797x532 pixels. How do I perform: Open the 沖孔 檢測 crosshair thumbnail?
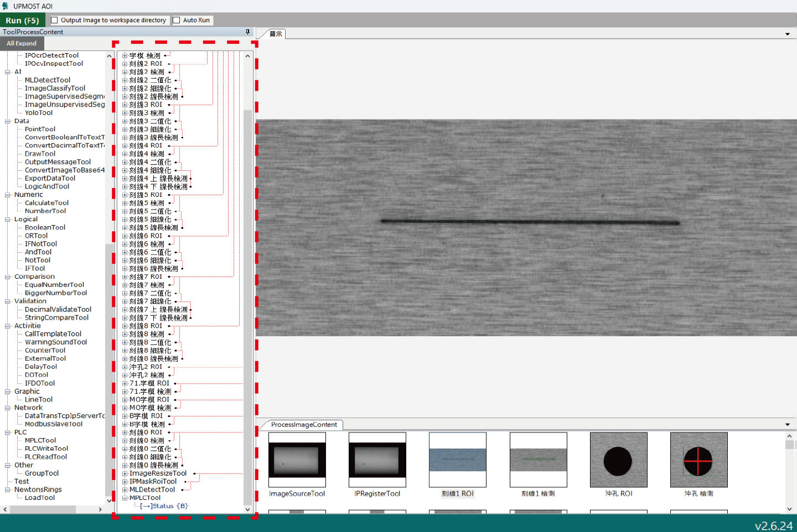coord(698,460)
